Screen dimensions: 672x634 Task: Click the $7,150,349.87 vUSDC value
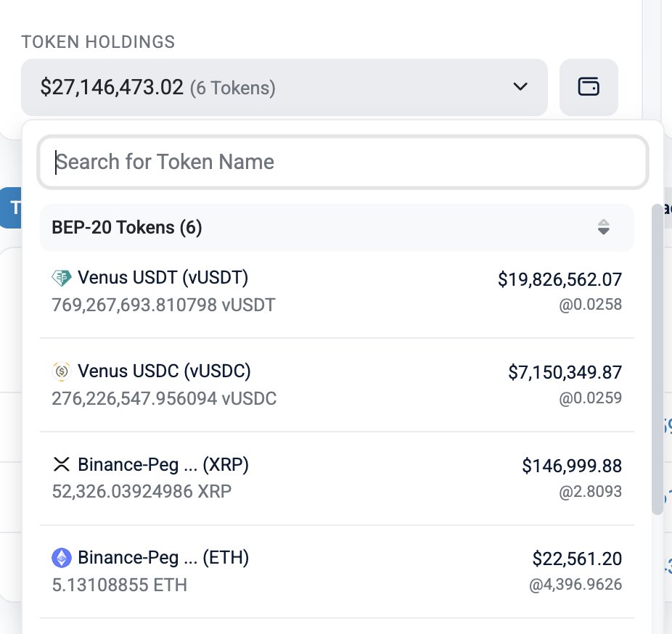pyautogui.click(x=565, y=372)
